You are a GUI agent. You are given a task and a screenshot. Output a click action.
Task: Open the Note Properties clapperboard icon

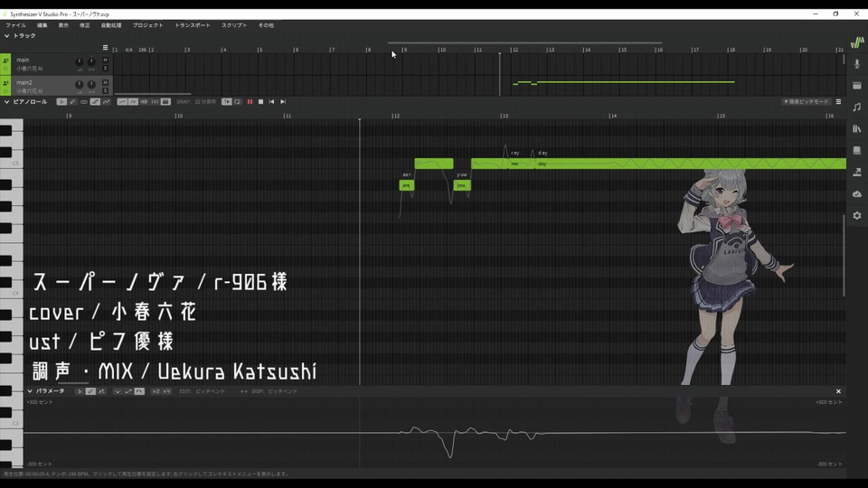point(857,85)
